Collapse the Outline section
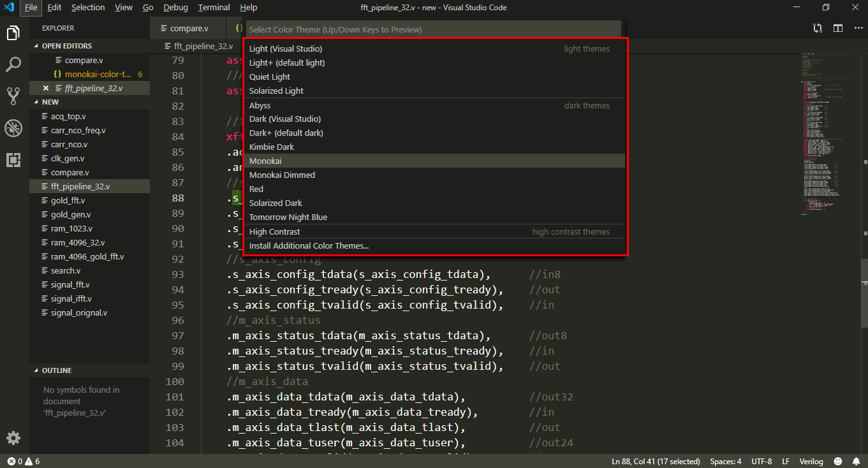The image size is (868, 468). (x=89, y=370)
